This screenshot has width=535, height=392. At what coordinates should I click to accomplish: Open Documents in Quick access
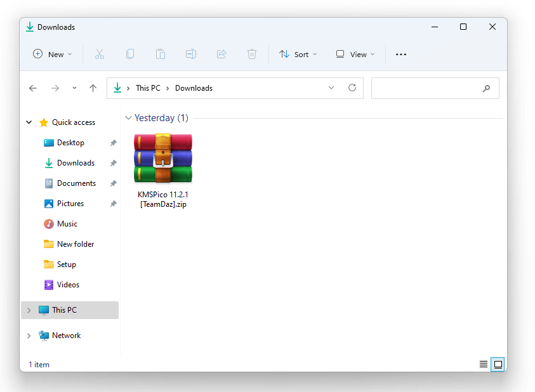click(x=76, y=183)
